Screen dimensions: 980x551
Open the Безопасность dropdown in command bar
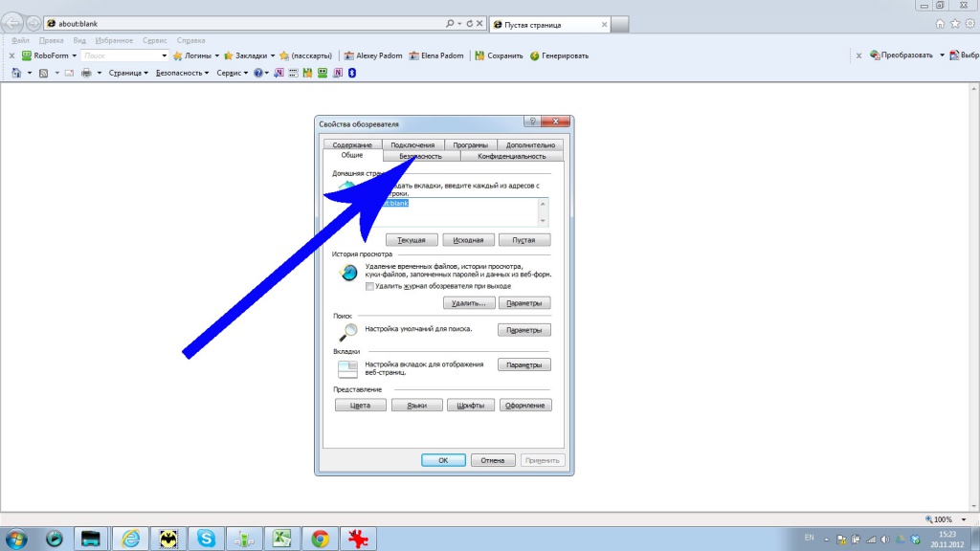point(182,73)
